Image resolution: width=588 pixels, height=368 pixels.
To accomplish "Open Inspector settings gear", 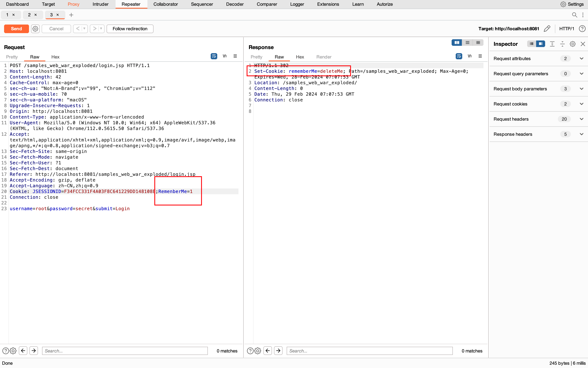I will click(x=573, y=44).
